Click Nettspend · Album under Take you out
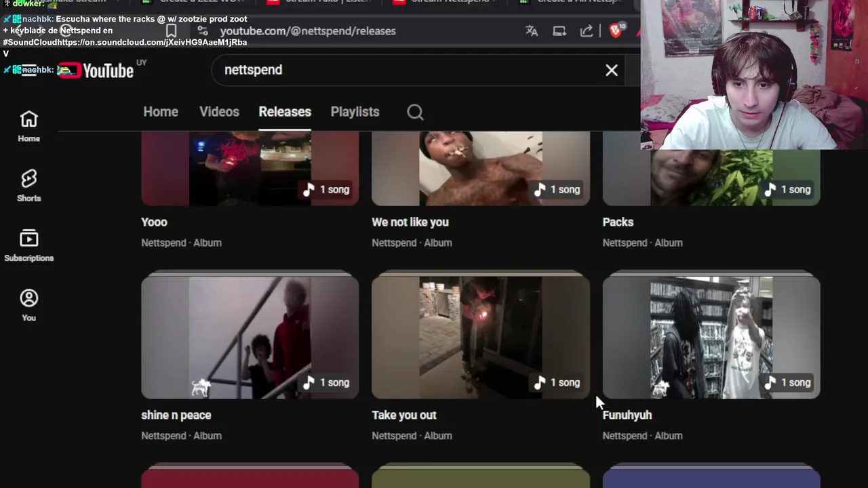The width and height of the screenshot is (868, 488). tap(412, 436)
